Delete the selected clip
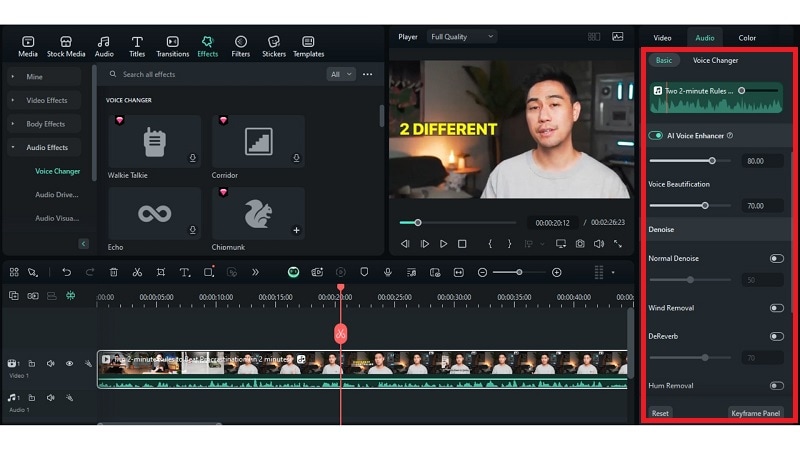This screenshot has width=800, height=450. point(114,272)
